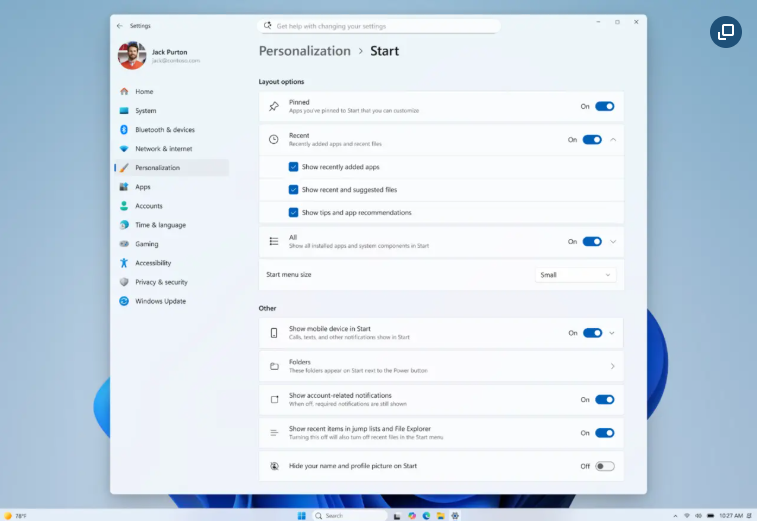The height and width of the screenshot is (521, 757).
Task: Launch Copilot from the taskbar
Action: (x=412, y=516)
